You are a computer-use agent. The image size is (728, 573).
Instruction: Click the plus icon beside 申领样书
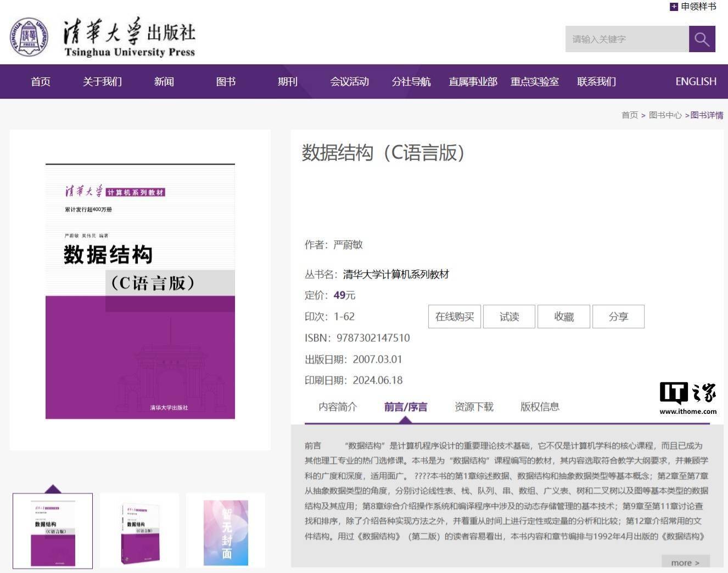[674, 7]
